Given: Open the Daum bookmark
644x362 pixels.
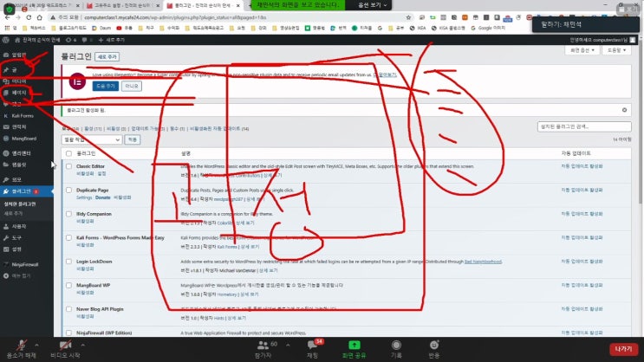Looking at the screenshot, I should point(101,28).
